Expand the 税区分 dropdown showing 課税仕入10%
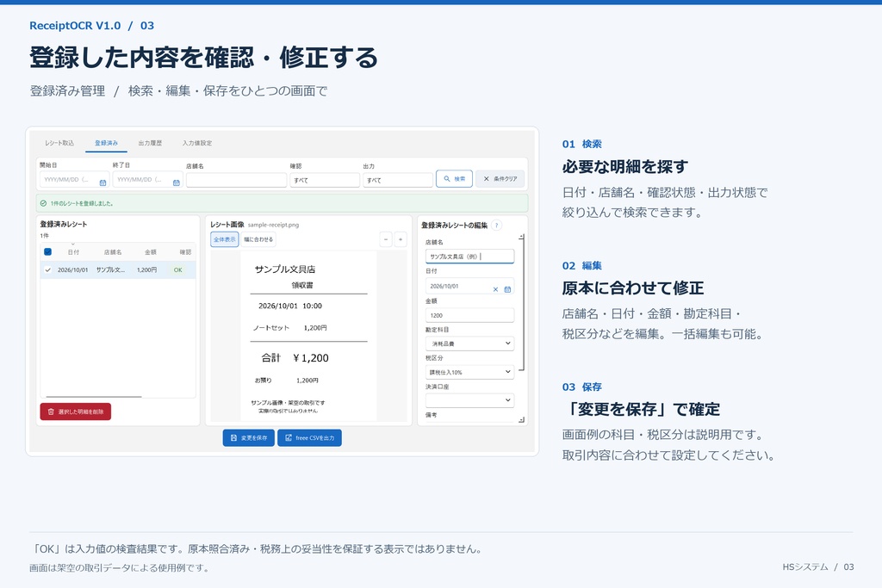Viewport: 882px width, 588px height. (x=469, y=372)
